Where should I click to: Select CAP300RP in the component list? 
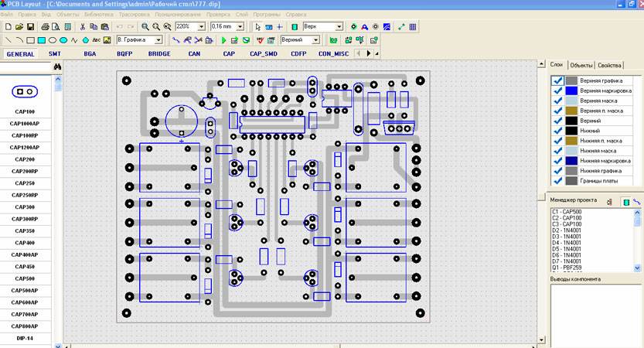click(x=25, y=219)
